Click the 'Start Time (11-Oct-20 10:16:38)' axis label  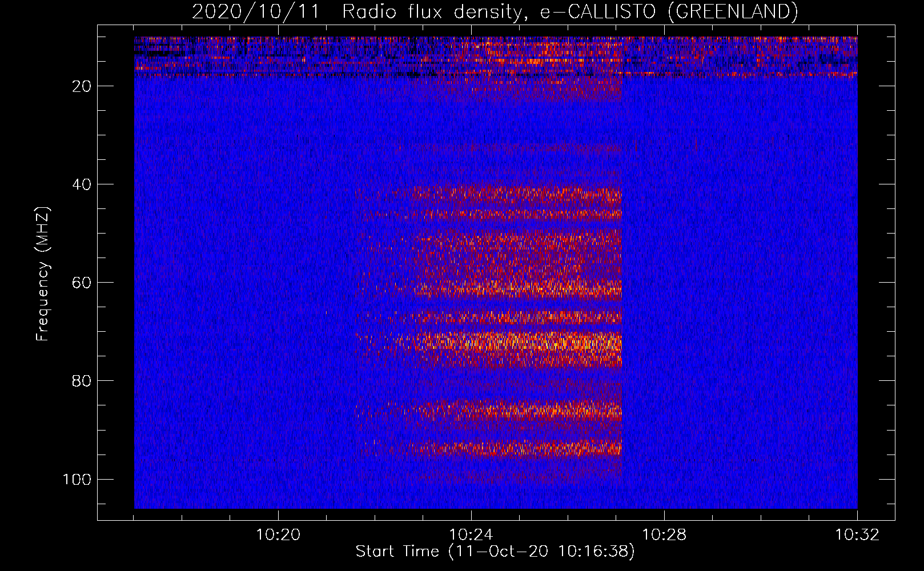(495, 552)
